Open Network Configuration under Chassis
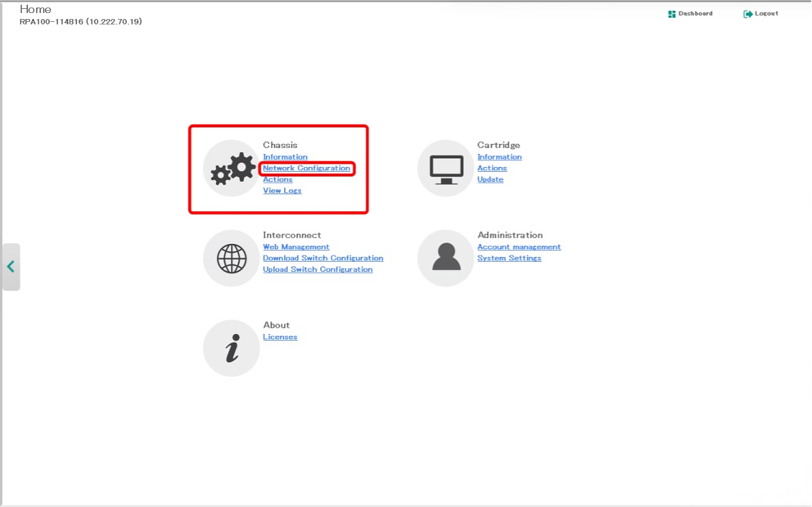 (x=307, y=168)
